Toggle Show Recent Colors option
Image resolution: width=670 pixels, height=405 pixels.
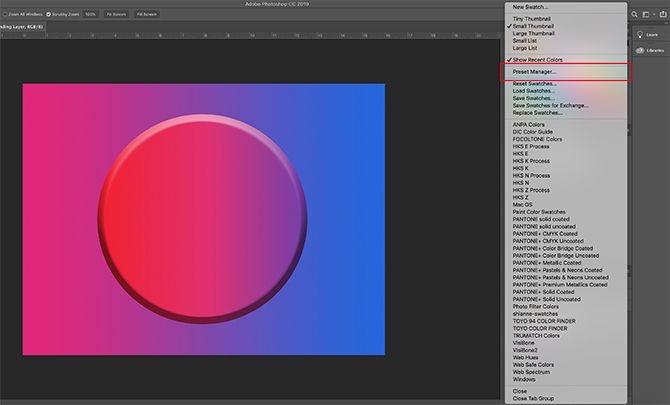coord(536,60)
